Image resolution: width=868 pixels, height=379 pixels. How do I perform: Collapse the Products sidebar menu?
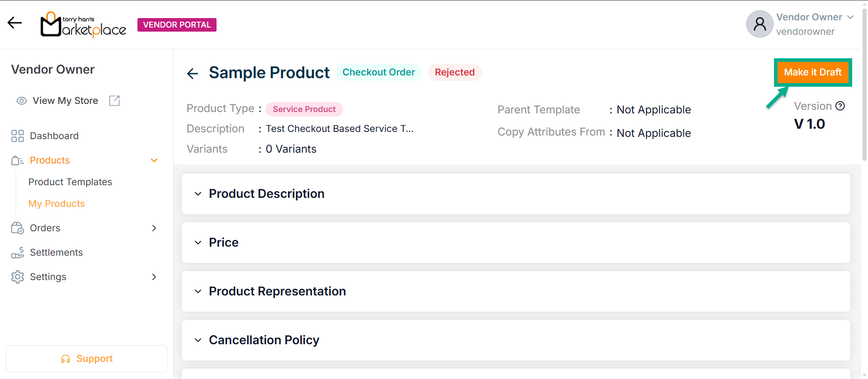[154, 160]
